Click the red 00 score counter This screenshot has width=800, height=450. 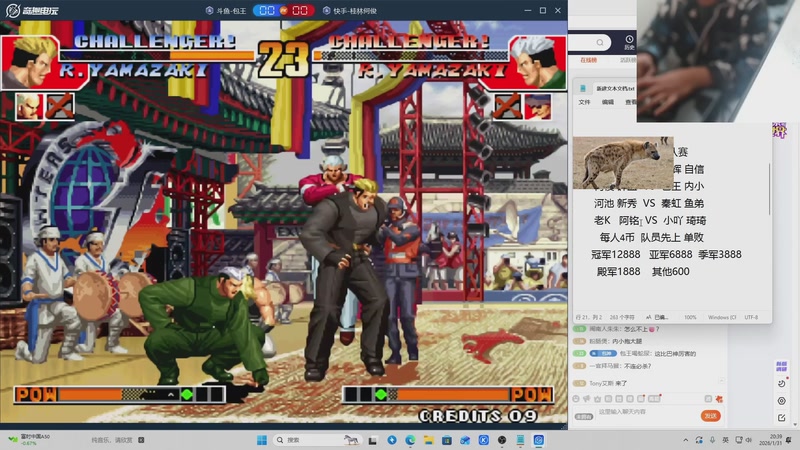click(x=300, y=11)
